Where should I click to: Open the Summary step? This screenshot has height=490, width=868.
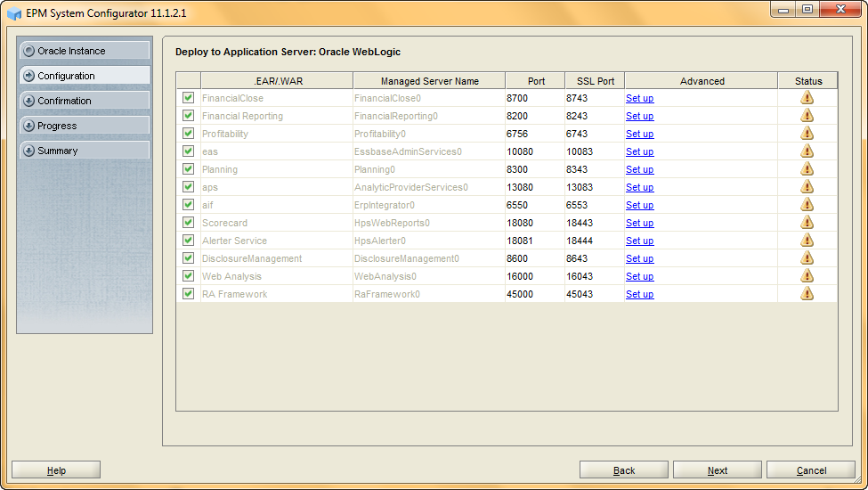point(85,150)
